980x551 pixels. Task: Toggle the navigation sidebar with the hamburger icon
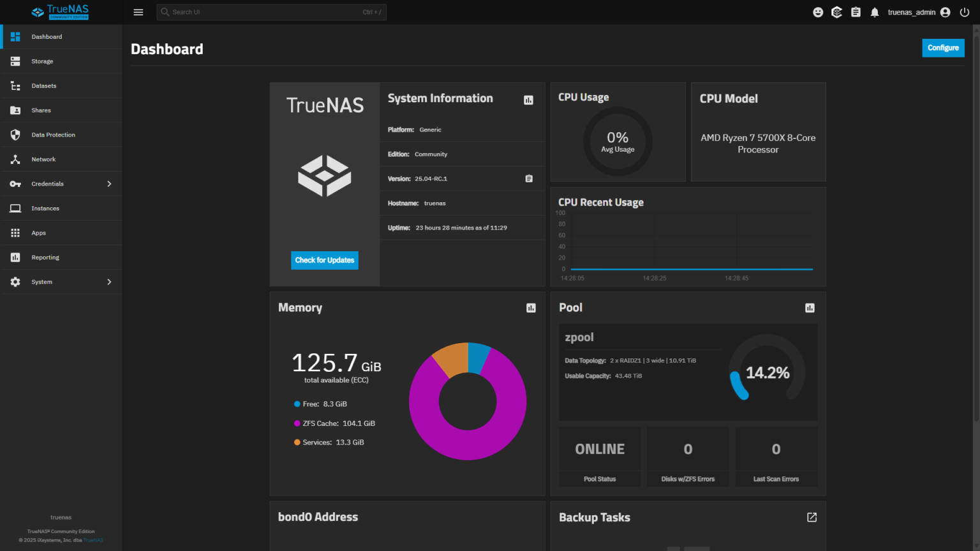click(x=138, y=11)
